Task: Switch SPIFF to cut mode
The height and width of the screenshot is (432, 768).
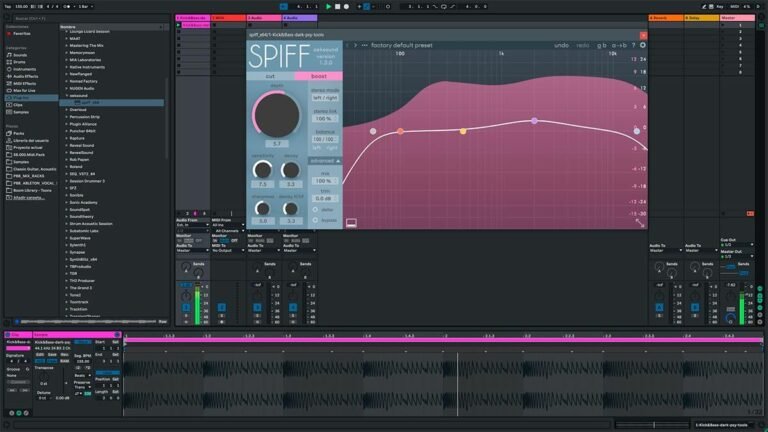Action: click(270, 76)
